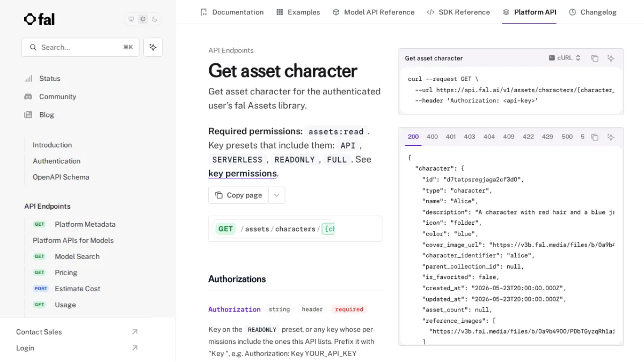Image resolution: width=644 pixels, height=362 pixels.
Task: Click Platform APIs for Models heading
Action: [73, 240]
